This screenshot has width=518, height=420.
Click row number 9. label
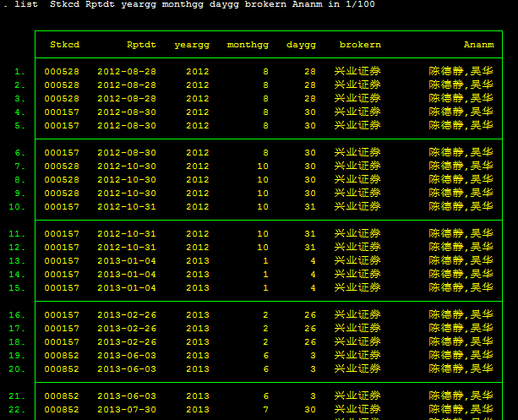tap(19, 194)
